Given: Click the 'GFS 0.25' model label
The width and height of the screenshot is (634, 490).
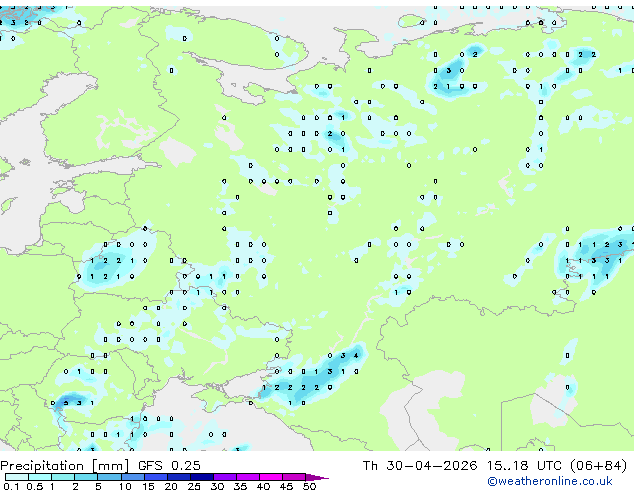Looking at the screenshot, I should click(x=169, y=466).
